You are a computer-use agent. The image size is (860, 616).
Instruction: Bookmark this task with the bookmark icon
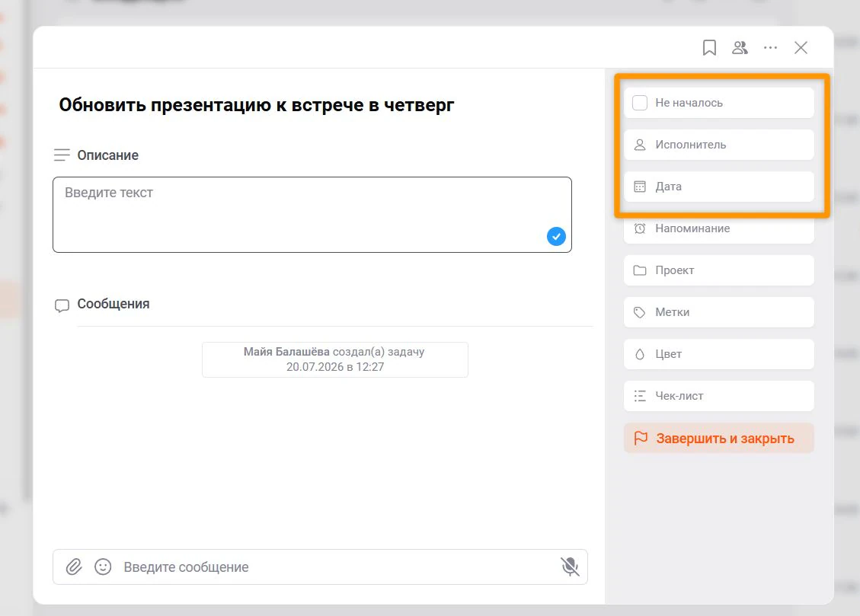coord(709,48)
